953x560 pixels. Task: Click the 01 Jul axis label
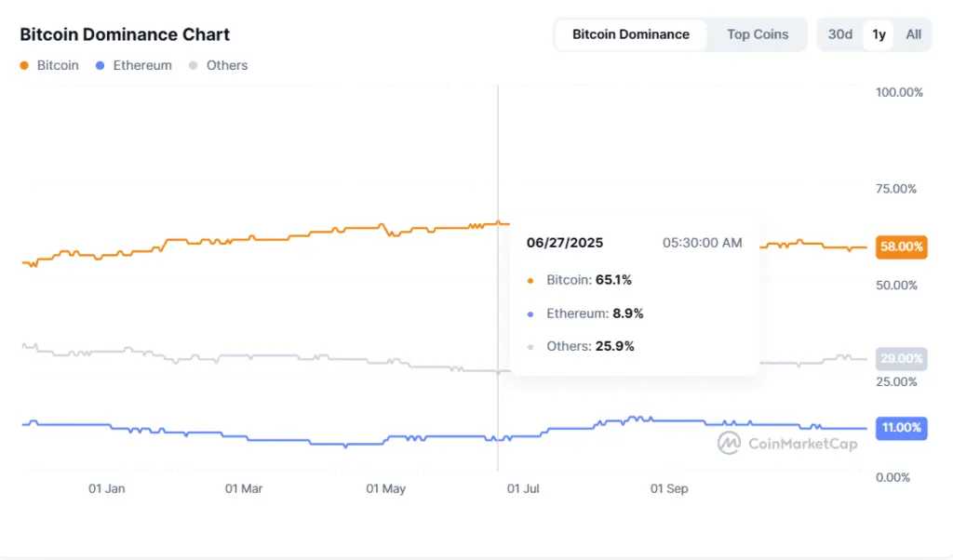click(522, 487)
